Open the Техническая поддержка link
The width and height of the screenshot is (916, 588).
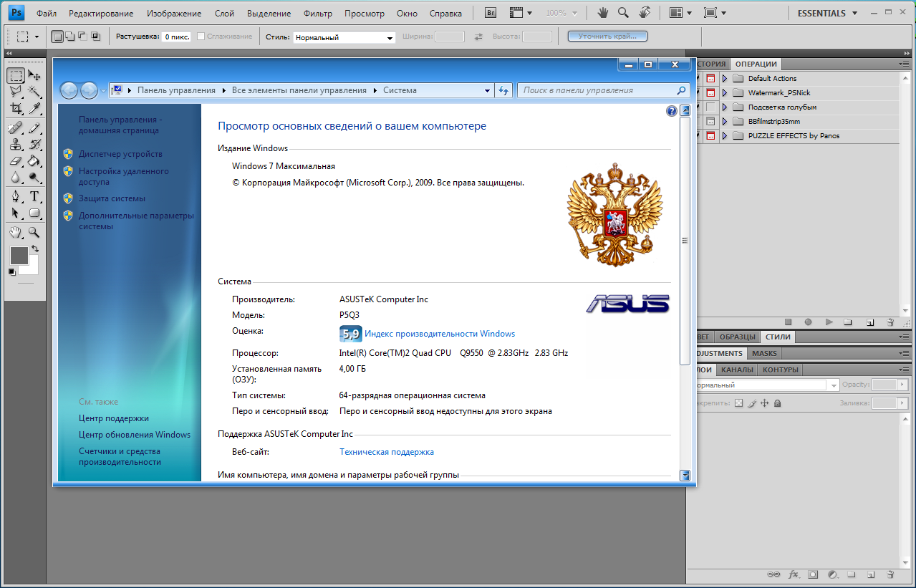[387, 452]
